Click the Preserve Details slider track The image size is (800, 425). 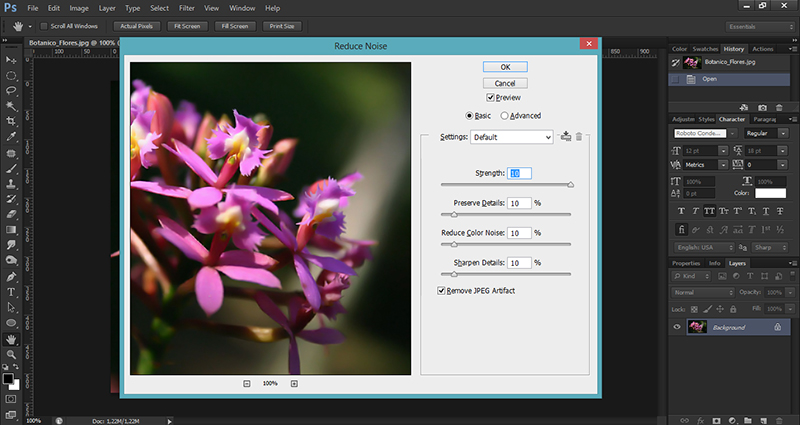pos(506,214)
